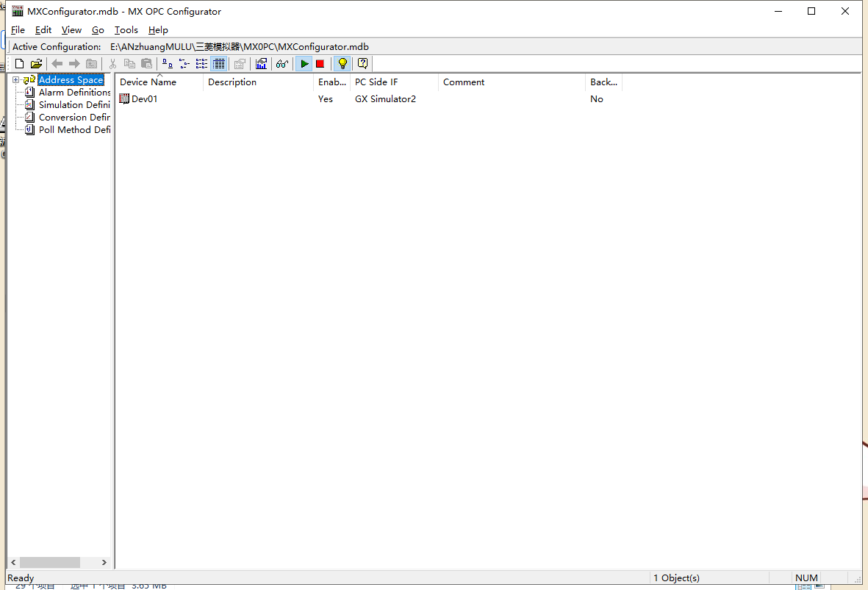Open the statistics chart icon

262,64
